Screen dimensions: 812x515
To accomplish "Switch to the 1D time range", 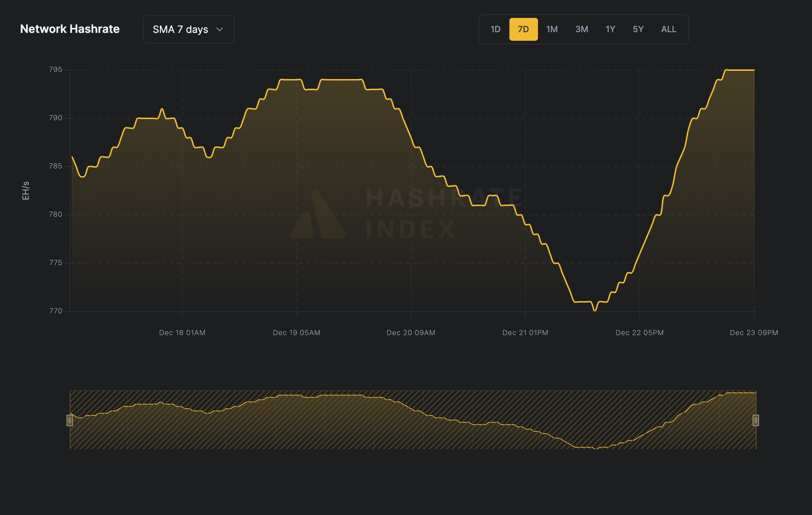I will (x=495, y=29).
